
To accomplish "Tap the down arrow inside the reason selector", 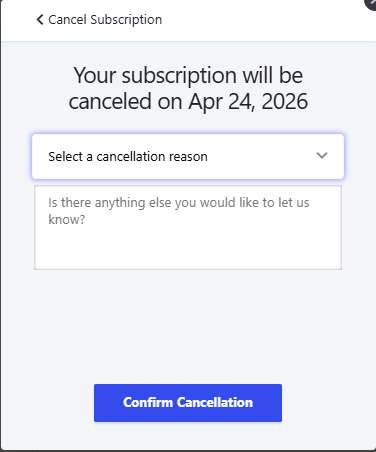I will pyautogui.click(x=322, y=156).
